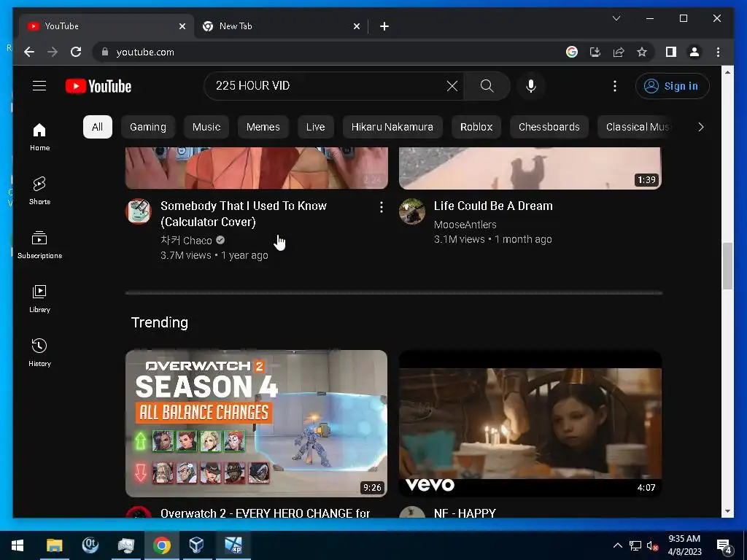
Task: Click scrollbar down arrow
Action: pyautogui.click(x=727, y=511)
